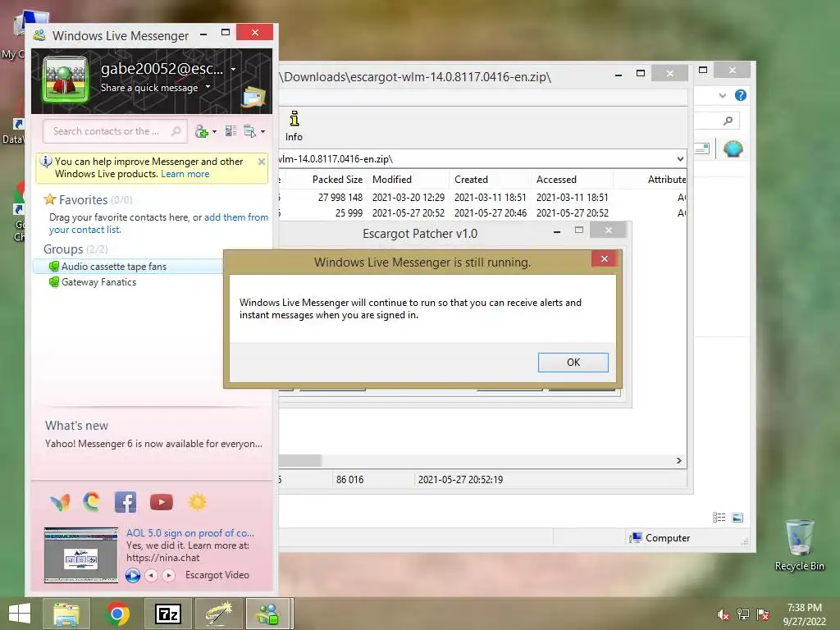
Task: Play the Escargot Video with blue play button
Action: pyautogui.click(x=132, y=575)
